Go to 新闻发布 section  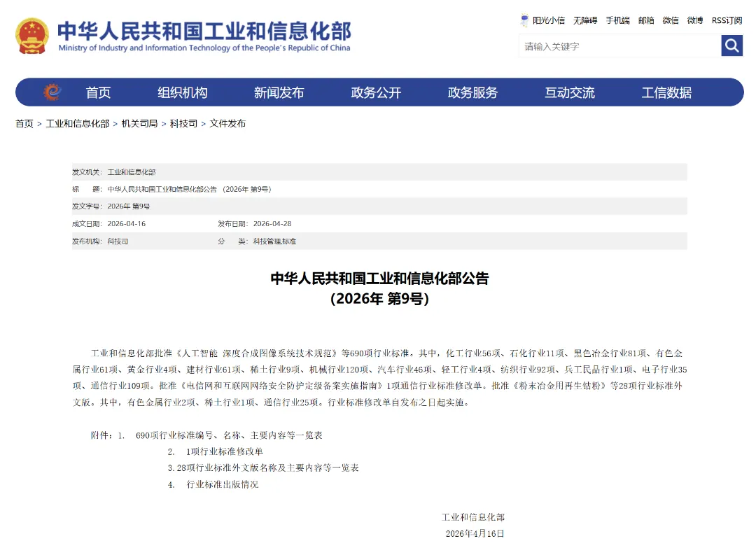coord(279,92)
